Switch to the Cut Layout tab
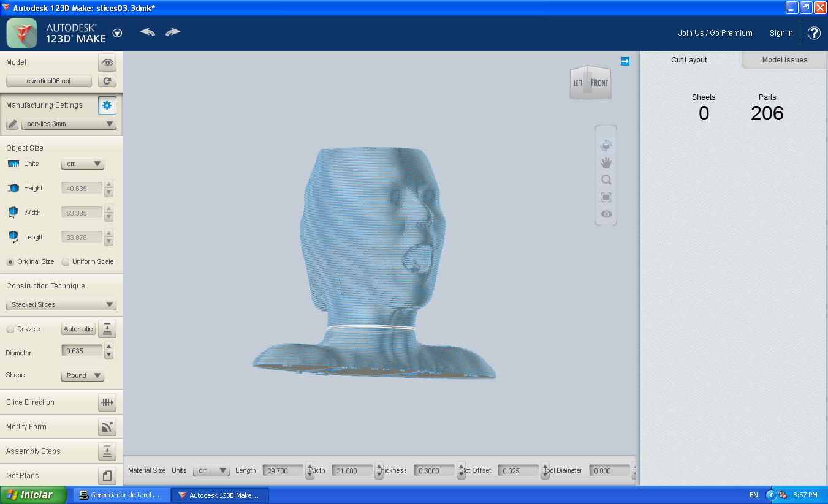This screenshot has width=828, height=504. point(689,60)
